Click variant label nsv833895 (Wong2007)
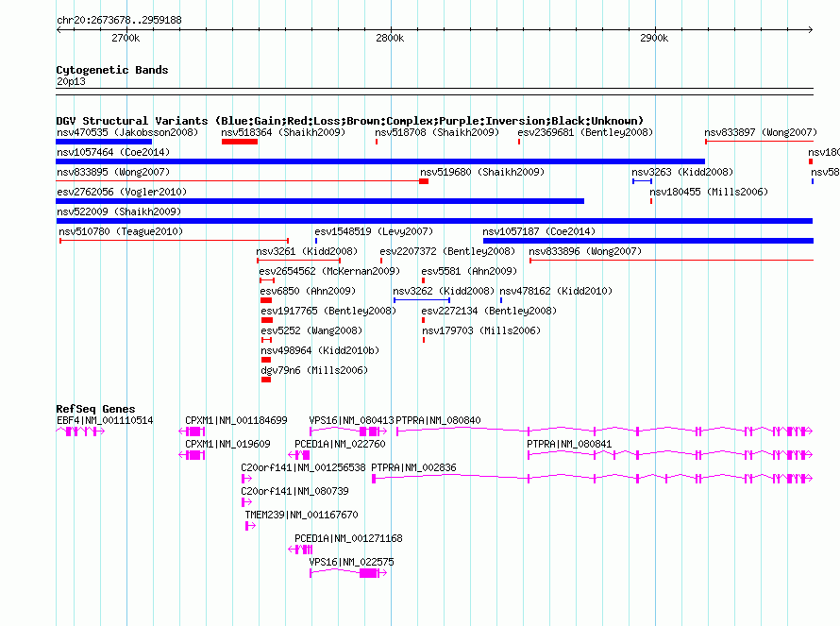Screen dimensions: 840x626 tap(113, 172)
